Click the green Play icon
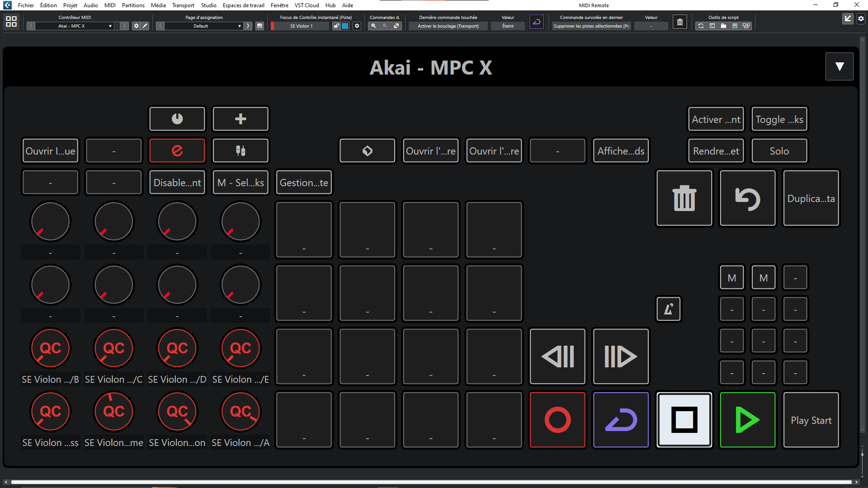This screenshot has width=868, height=488. [x=747, y=419]
